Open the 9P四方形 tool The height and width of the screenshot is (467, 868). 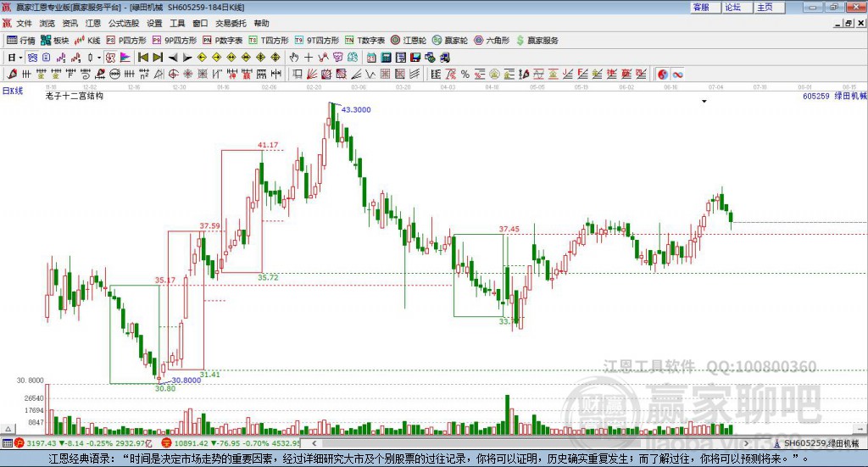click(175, 41)
